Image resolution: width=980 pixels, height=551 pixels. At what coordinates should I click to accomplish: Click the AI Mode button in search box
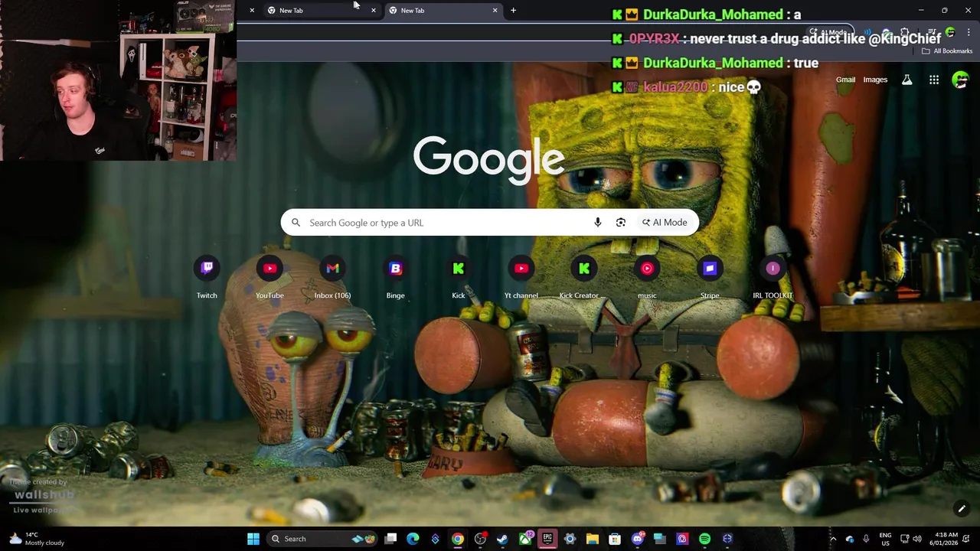click(665, 223)
